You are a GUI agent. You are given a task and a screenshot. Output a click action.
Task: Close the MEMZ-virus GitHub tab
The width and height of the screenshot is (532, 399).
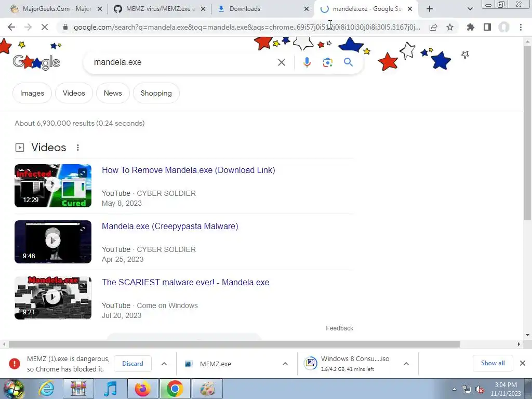(x=203, y=9)
